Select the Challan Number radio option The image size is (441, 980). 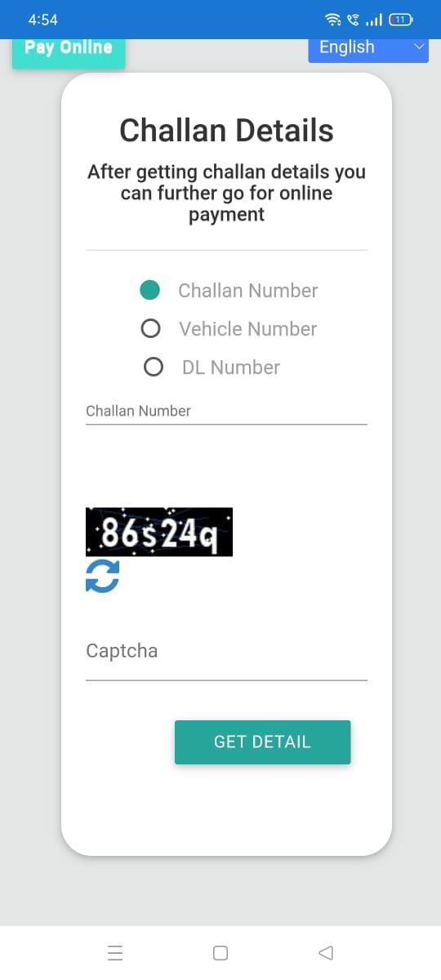(x=150, y=290)
